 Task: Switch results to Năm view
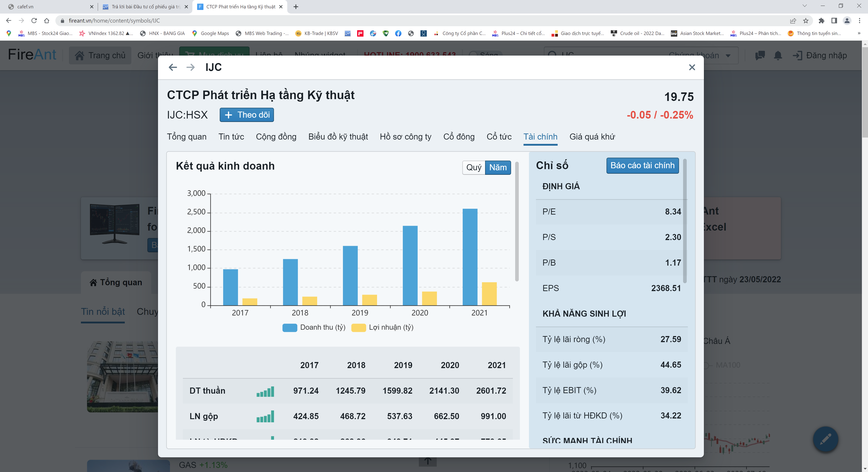tap(498, 167)
